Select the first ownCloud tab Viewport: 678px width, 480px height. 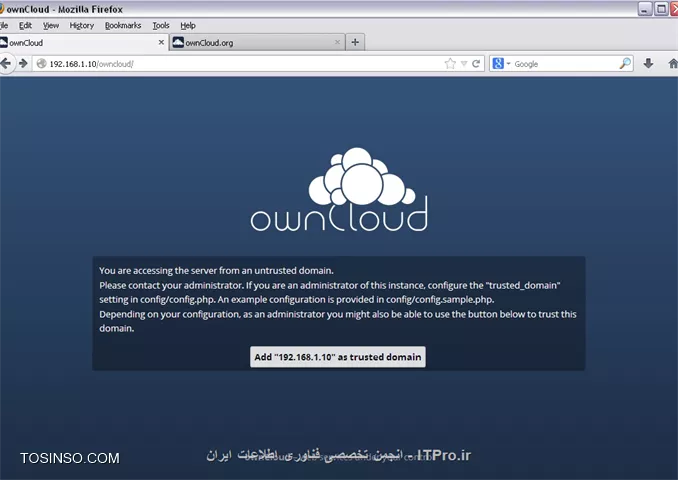coord(84,42)
